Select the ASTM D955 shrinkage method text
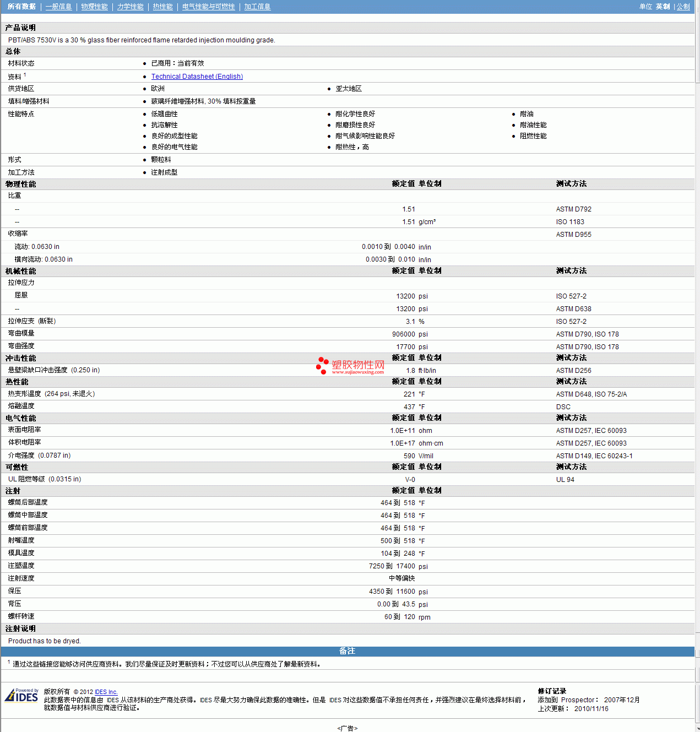The width and height of the screenshot is (700, 732). pyautogui.click(x=574, y=235)
